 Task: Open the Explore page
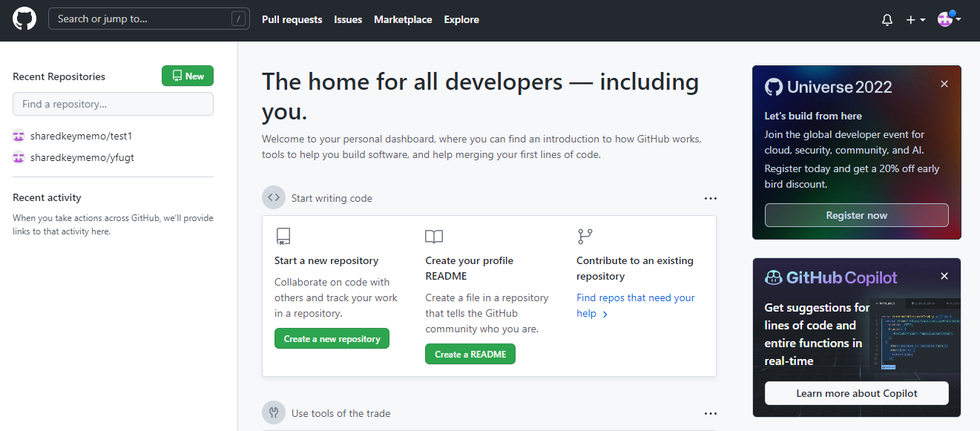click(461, 19)
